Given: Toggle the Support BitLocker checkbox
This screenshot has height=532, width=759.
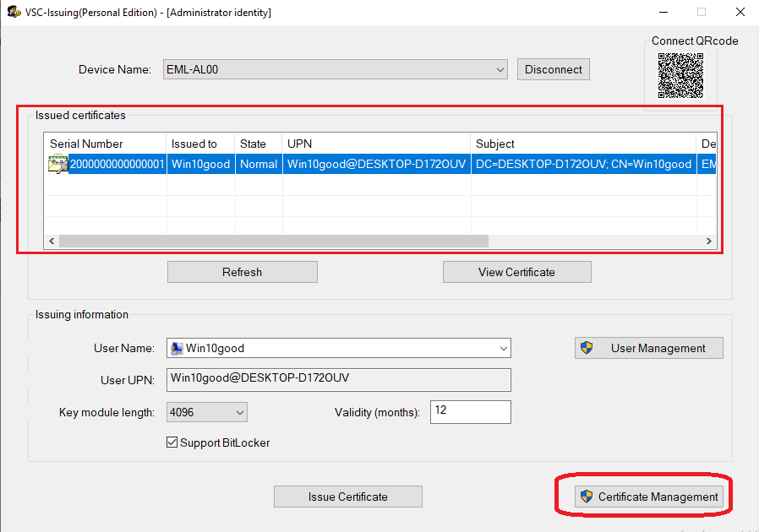Looking at the screenshot, I should tap(172, 442).
